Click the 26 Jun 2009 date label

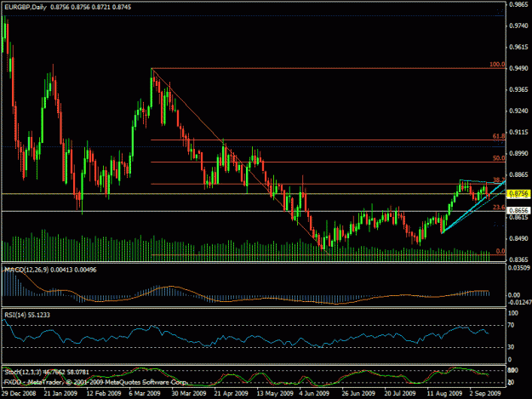358,394
